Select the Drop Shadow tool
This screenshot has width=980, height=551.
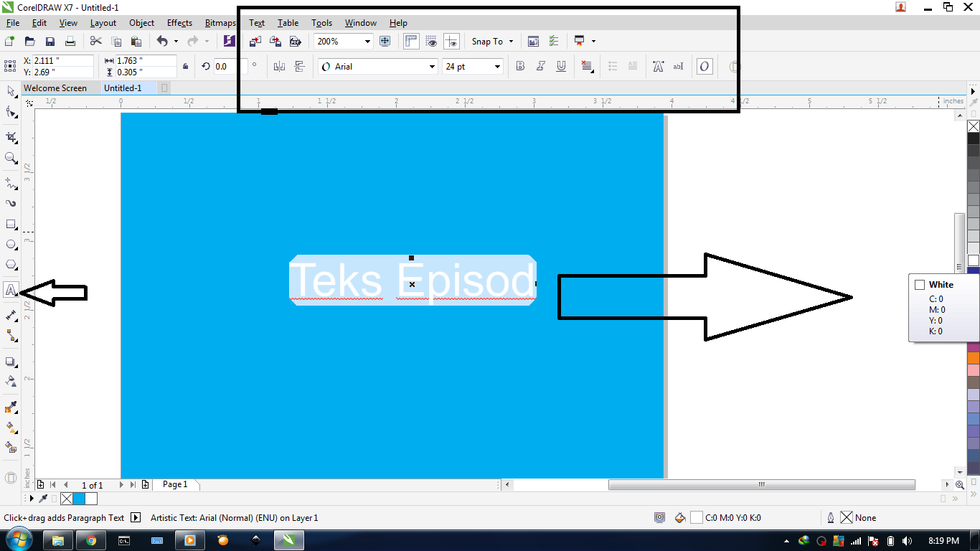pos(11,362)
